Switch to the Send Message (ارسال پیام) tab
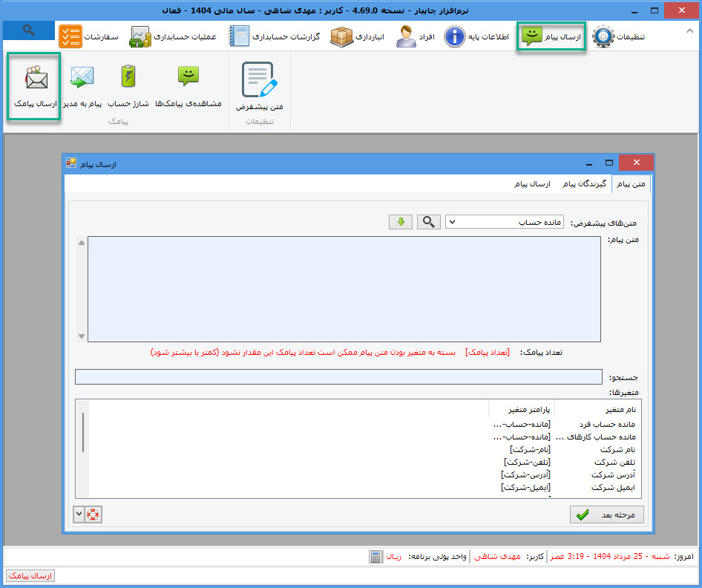Screen dimensions: 702x588 click(532, 183)
